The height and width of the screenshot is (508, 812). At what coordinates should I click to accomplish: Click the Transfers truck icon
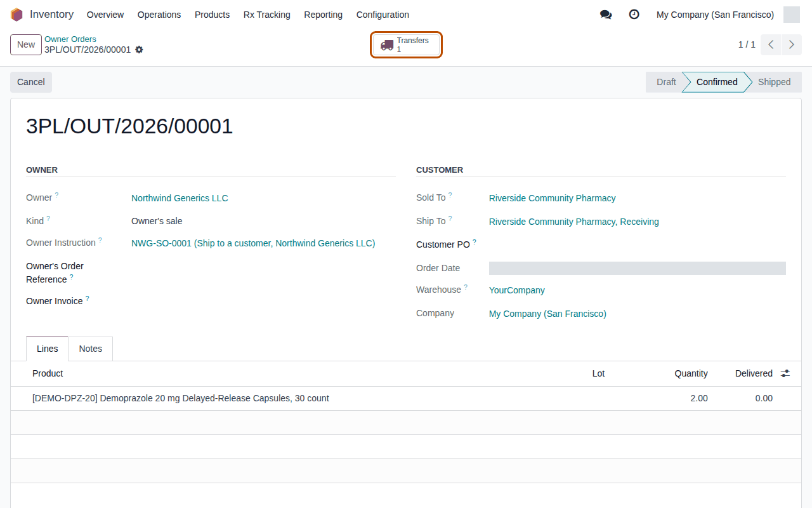(387, 45)
